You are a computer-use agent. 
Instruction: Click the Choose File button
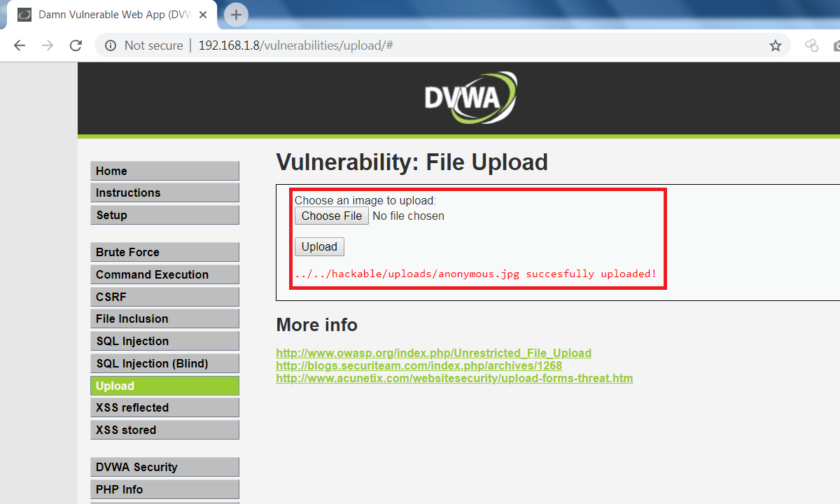(x=332, y=216)
